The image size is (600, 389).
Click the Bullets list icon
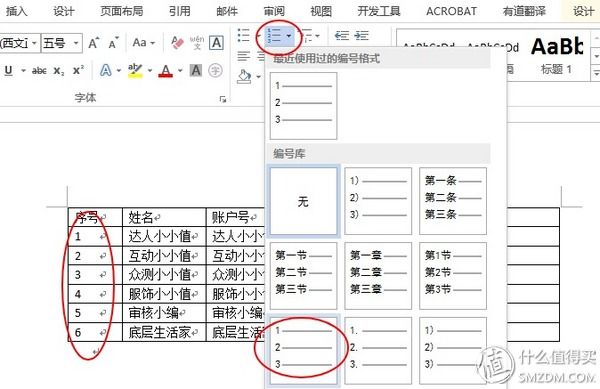(243, 35)
